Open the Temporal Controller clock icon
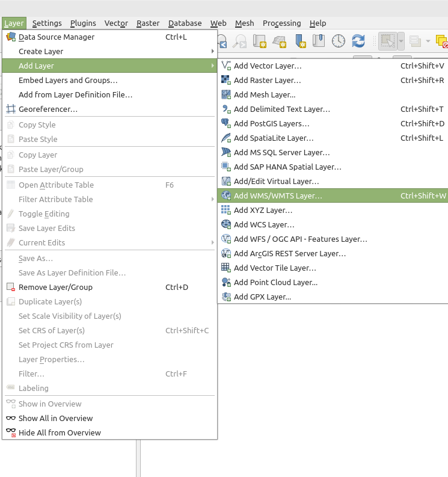448x477 pixels. pos(339,41)
